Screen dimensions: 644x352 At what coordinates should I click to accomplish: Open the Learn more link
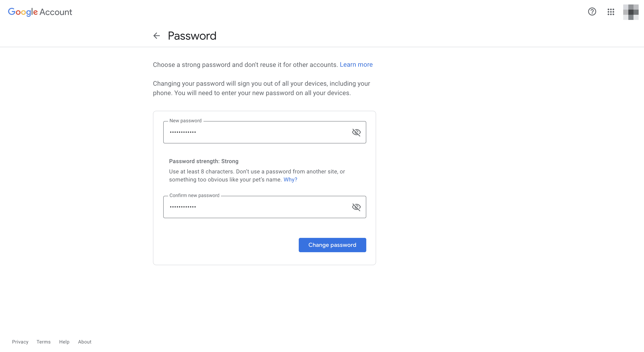356,64
